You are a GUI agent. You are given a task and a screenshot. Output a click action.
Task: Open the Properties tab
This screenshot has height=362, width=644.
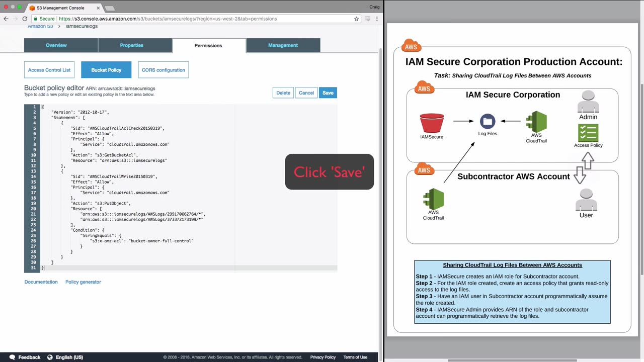132,45
